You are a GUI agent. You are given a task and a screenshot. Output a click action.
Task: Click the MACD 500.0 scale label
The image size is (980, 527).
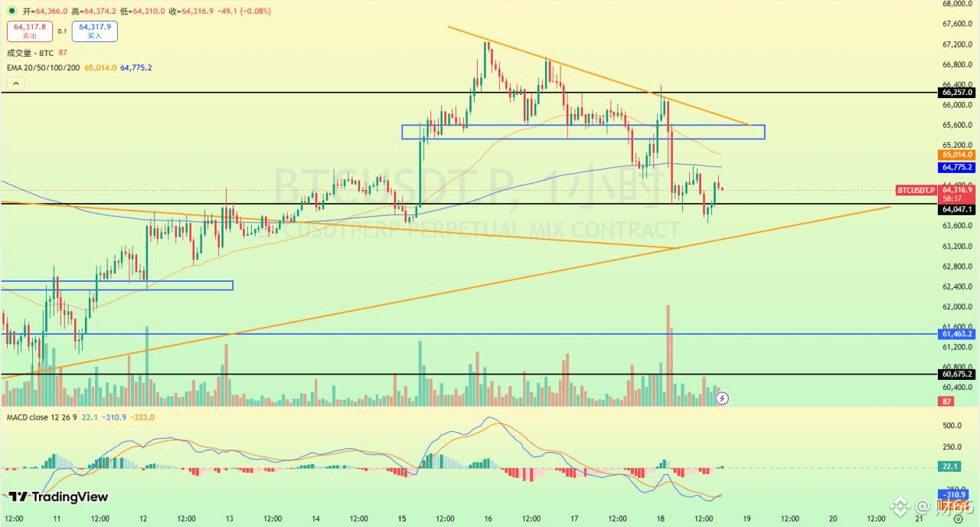tap(951, 425)
